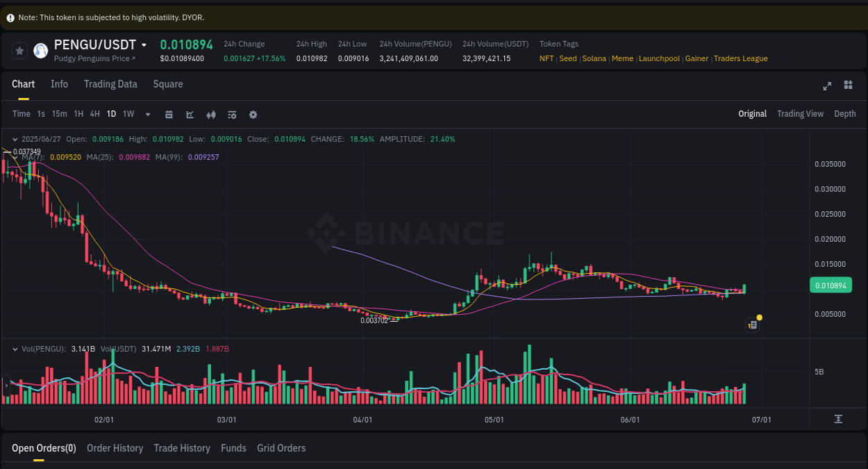Image resolution: width=868 pixels, height=469 pixels.
Task: Click the Solana token tag
Action: 594,58
